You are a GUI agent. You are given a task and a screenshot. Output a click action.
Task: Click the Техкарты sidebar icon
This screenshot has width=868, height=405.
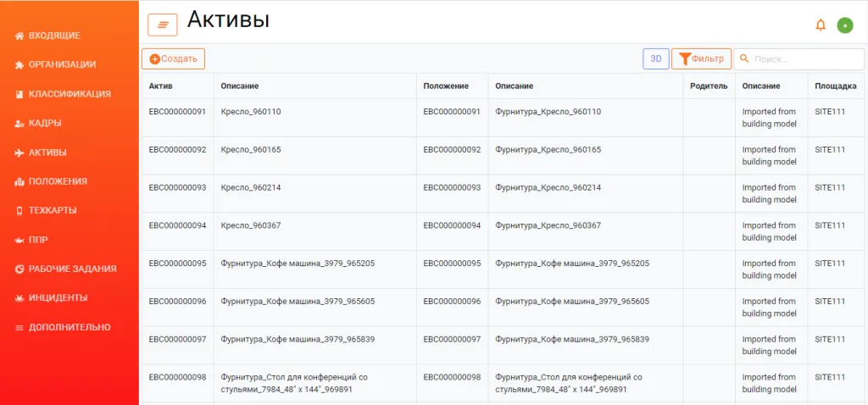[x=19, y=210]
